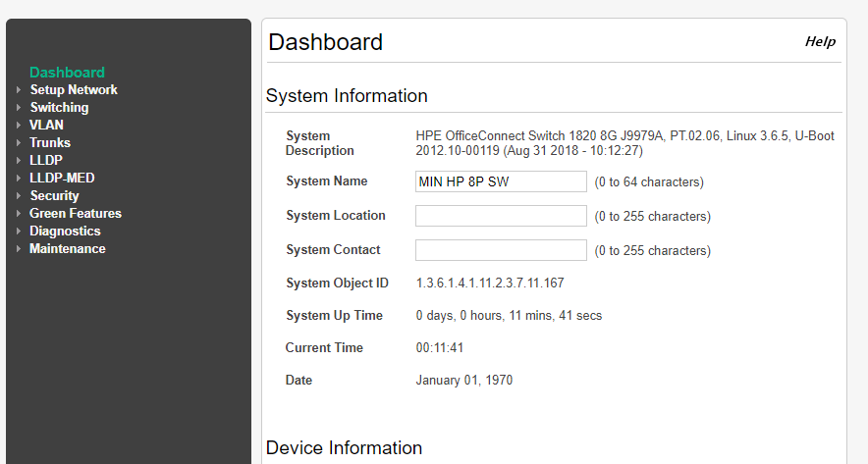Expand the VLAN menu arrow
This screenshot has height=464, width=868.
coord(19,125)
